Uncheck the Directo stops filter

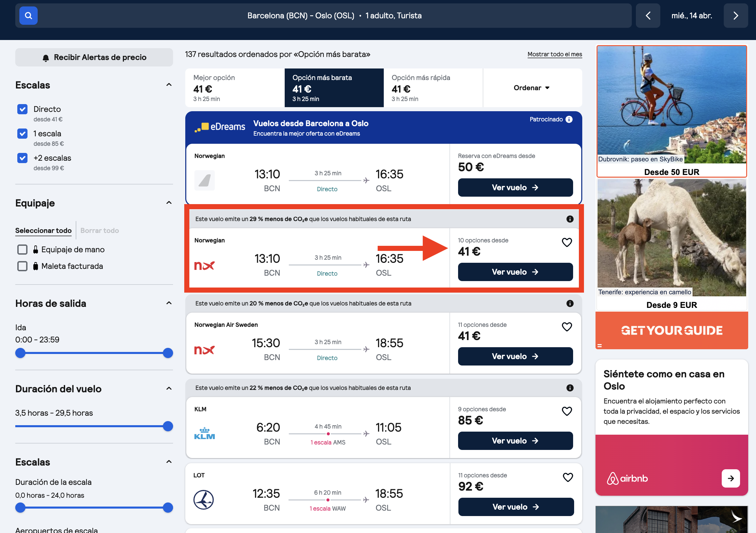point(22,109)
